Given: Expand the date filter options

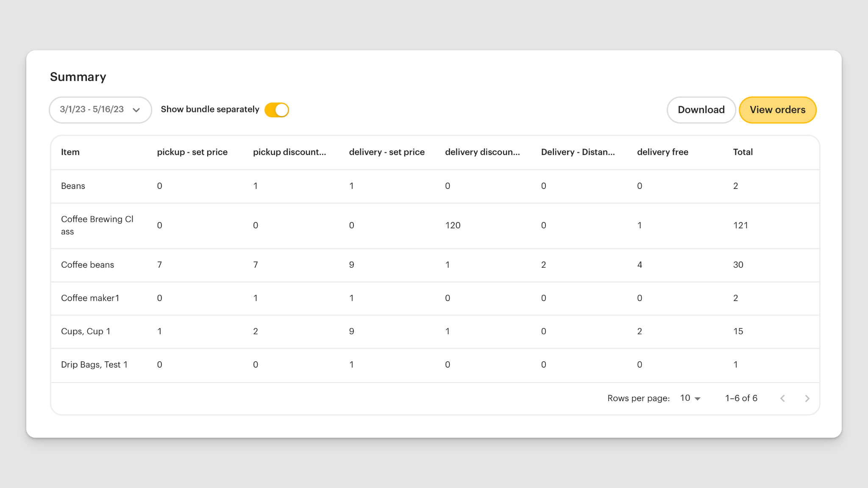Looking at the screenshot, I should coord(100,110).
